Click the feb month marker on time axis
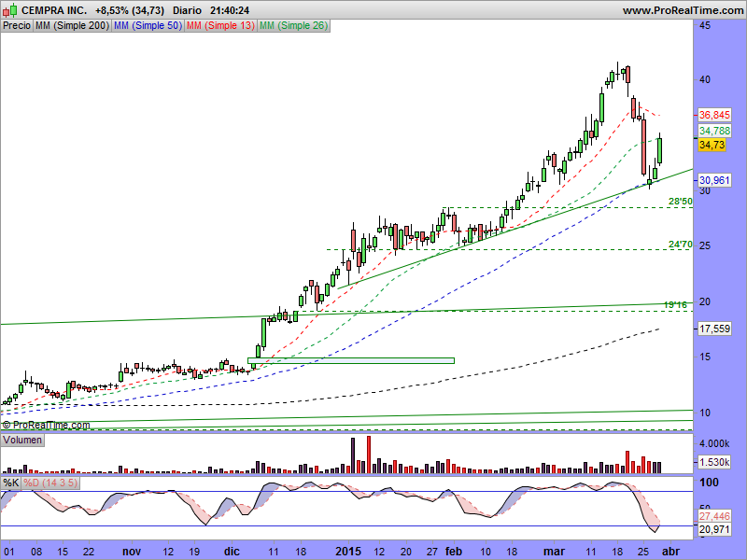 pos(454,552)
